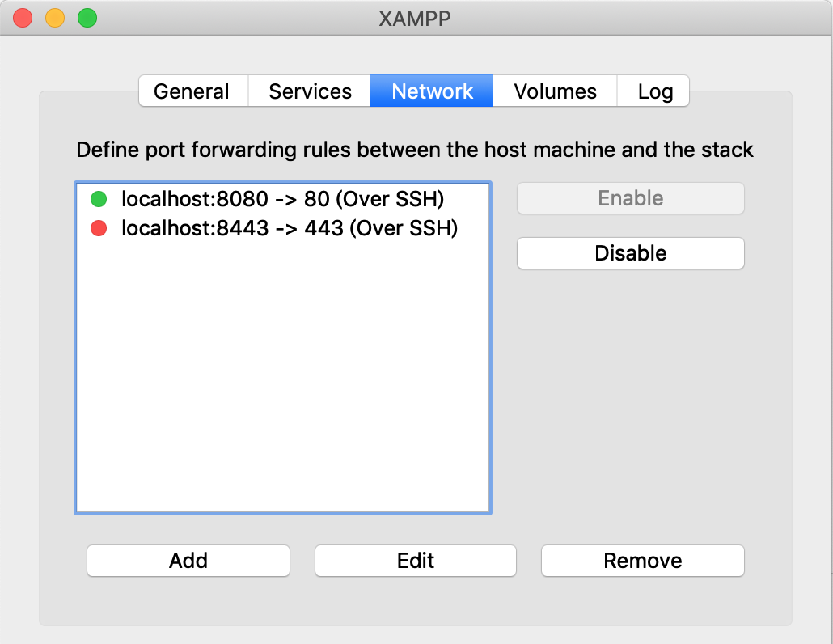Minimize the XAMPP window
This screenshot has height=644, width=833.
coord(55,18)
